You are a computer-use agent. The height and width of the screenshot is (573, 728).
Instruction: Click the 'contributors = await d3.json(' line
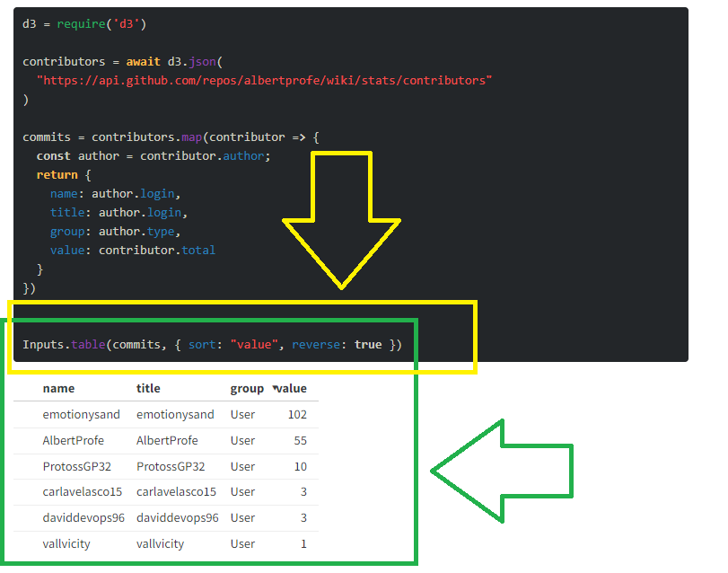(123, 62)
